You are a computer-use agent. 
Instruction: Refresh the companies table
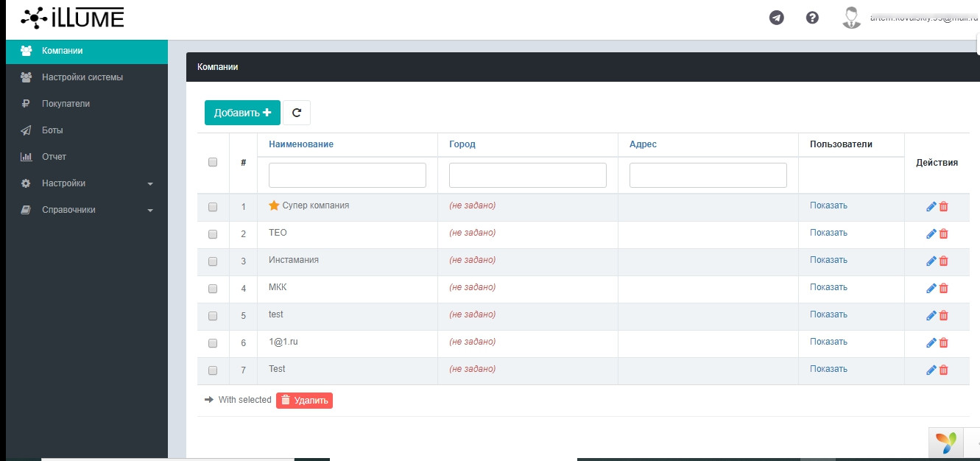(297, 113)
